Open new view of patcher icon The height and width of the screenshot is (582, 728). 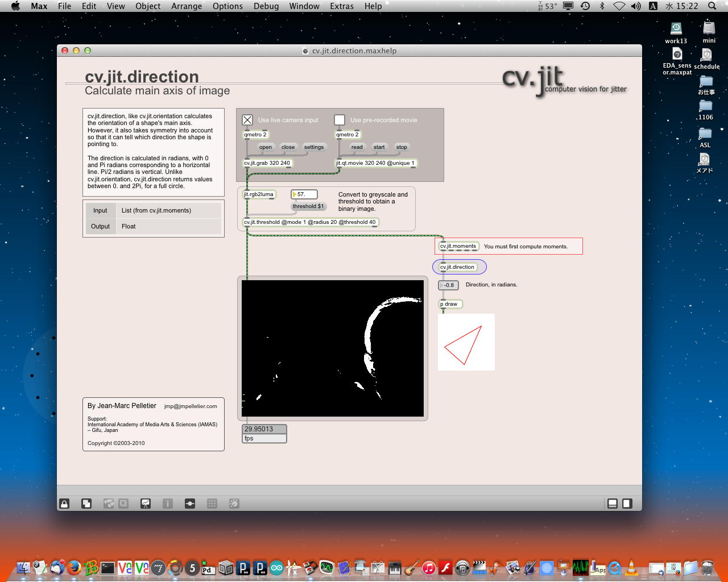click(x=86, y=504)
